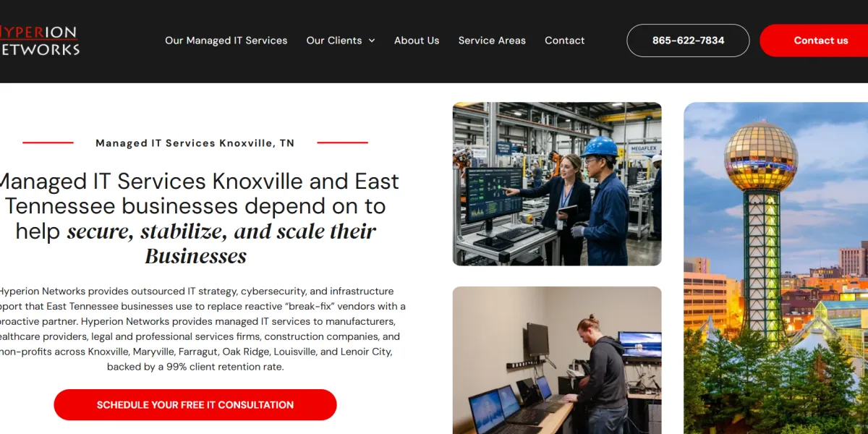Select 'Managed IT Services Knoxville, TN' subtitle text
The image size is (868, 434).
click(x=195, y=143)
